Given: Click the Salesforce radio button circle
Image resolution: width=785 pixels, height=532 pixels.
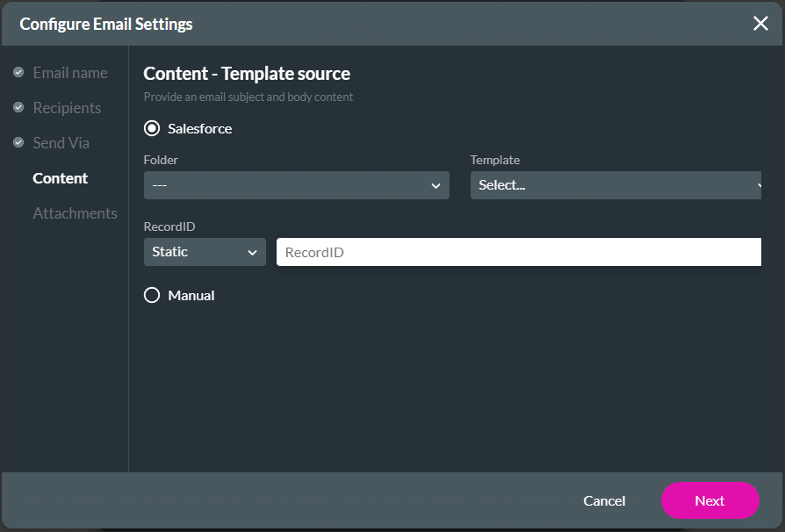Looking at the screenshot, I should click(151, 128).
